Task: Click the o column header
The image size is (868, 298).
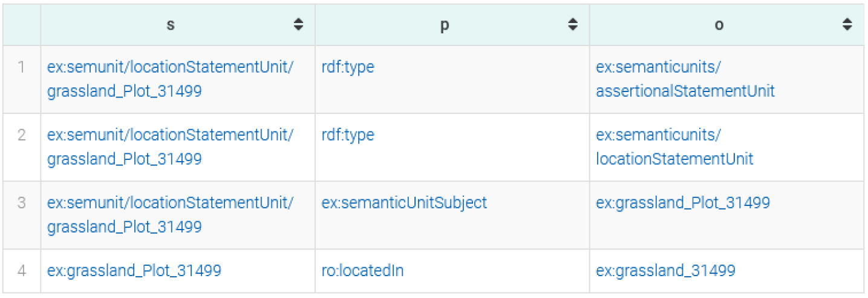Action: [x=719, y=25]
